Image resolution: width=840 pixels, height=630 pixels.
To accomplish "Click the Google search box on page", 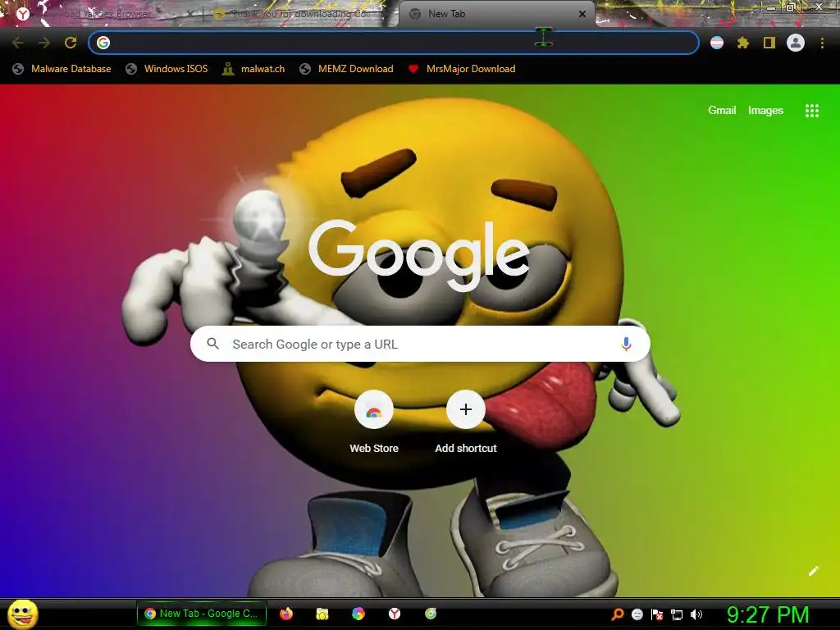I will [420, 344].
